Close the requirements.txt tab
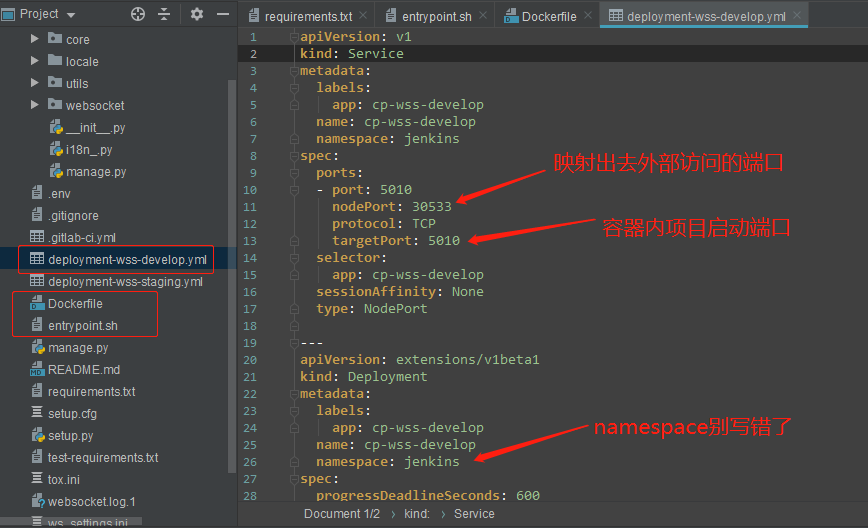 click(x=363, y=15)
